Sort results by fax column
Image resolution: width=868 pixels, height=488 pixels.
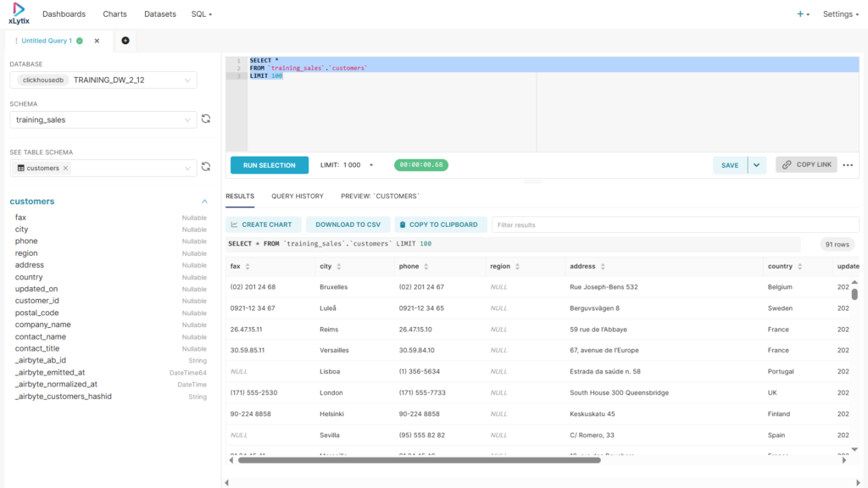coord(248,266)
